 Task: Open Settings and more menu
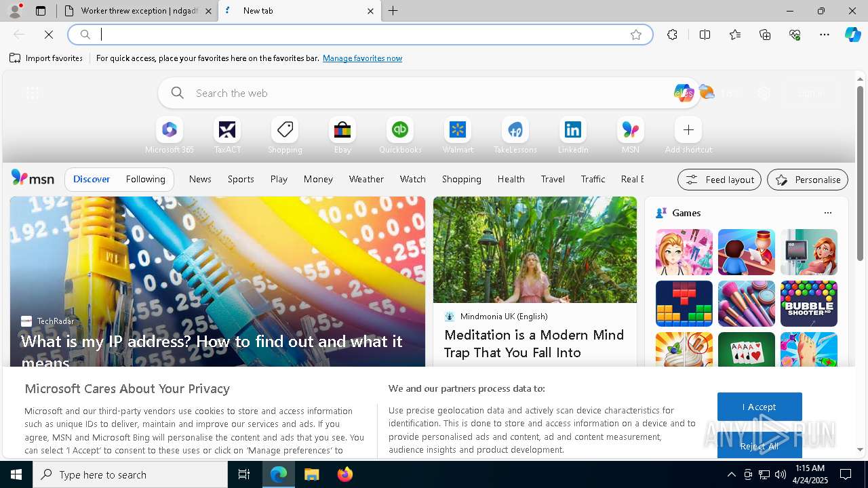[825, 35]
